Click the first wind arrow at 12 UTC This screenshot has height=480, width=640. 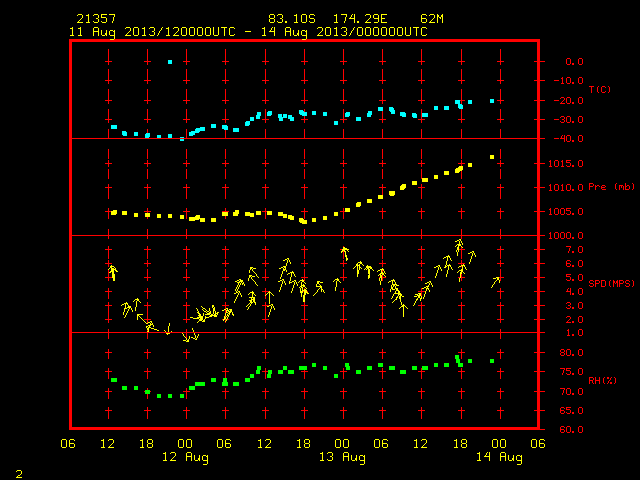113,273
